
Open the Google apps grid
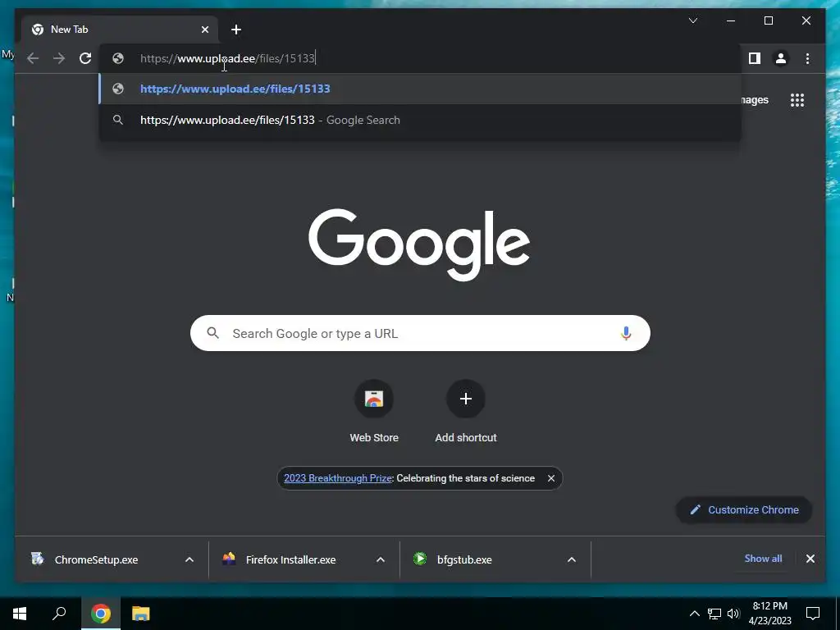pyautogui.click(x=797, y=100)
